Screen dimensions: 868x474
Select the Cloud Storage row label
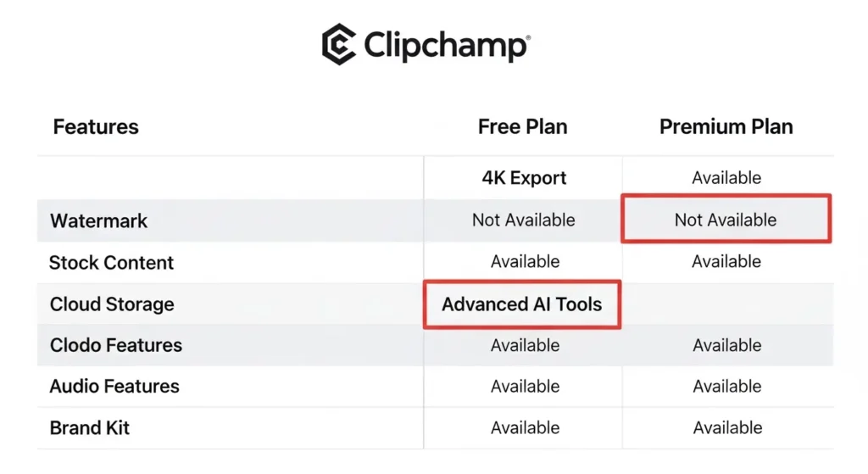pyautogui.click(x=112, y=304)
